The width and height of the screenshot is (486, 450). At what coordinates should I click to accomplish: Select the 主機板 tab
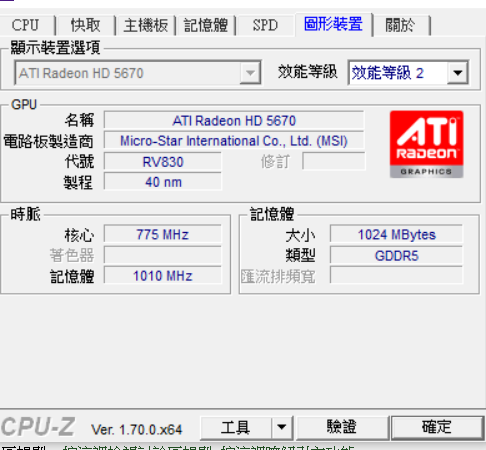146,25
